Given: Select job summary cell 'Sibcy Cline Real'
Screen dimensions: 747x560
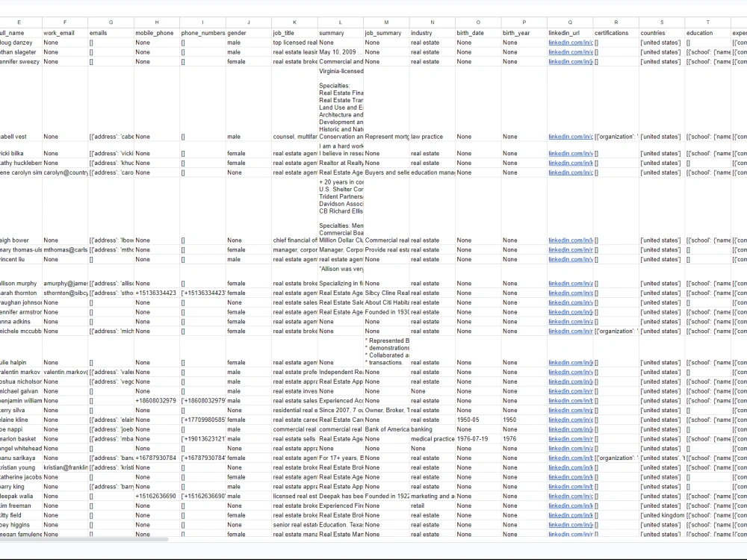Looking at the screenshot, I should pyautogui.click(x=386, y=293).
